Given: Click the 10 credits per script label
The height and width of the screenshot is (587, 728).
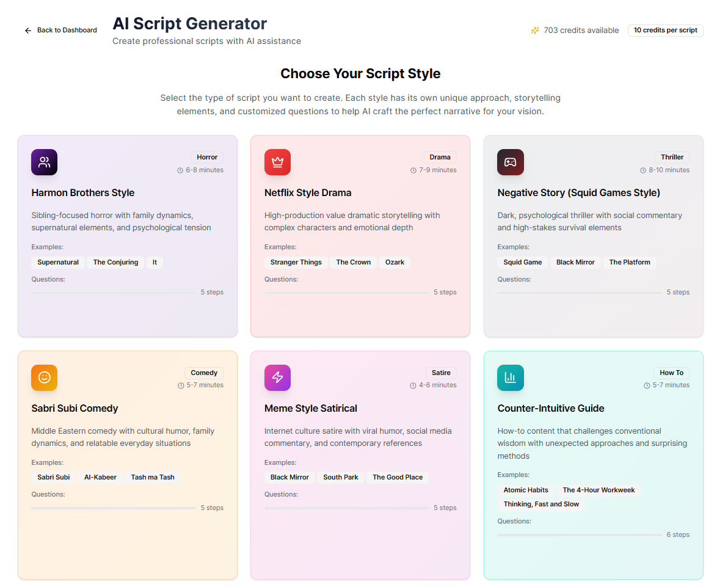Looking at the screenshot, I should click(665, 30).
